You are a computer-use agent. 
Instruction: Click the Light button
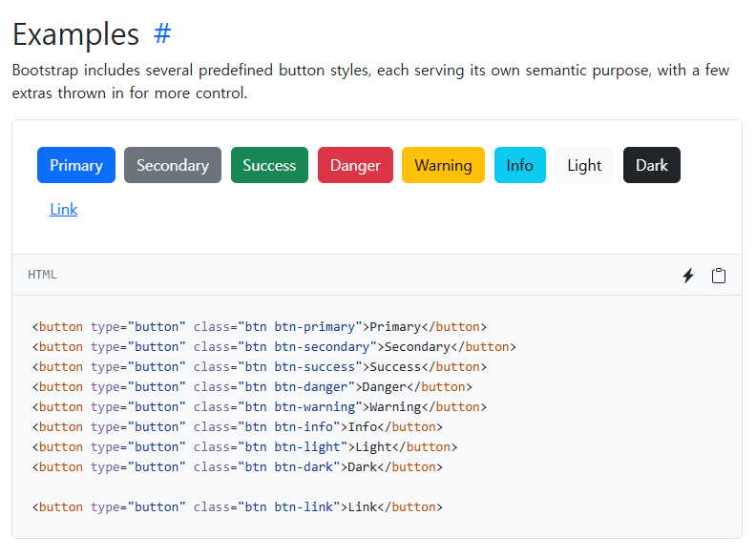584,165
